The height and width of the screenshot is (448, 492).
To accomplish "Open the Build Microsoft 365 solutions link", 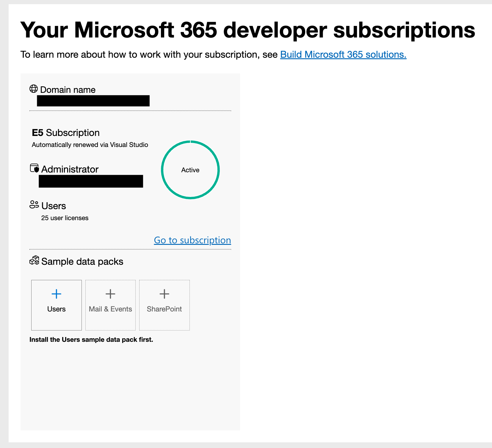I will (x=343, y=54).
